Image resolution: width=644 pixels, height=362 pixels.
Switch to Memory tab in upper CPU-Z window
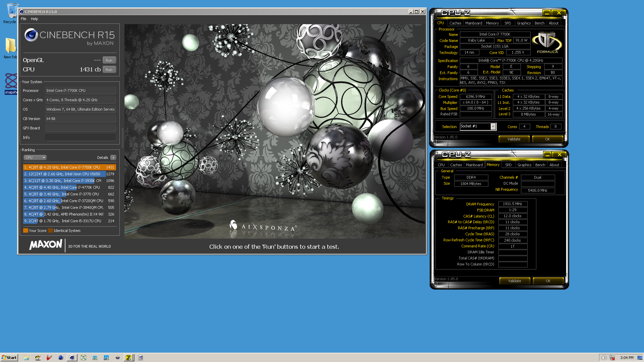pyautogui.click(x=492, y=23)
